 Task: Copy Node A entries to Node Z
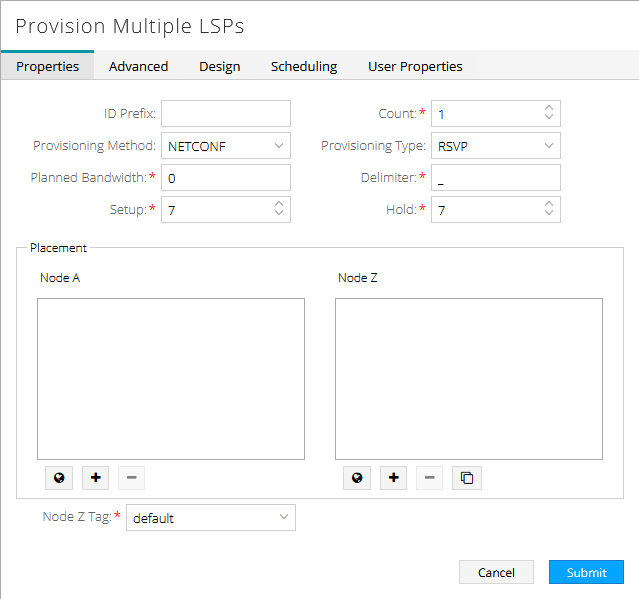[x=466, y=478]
